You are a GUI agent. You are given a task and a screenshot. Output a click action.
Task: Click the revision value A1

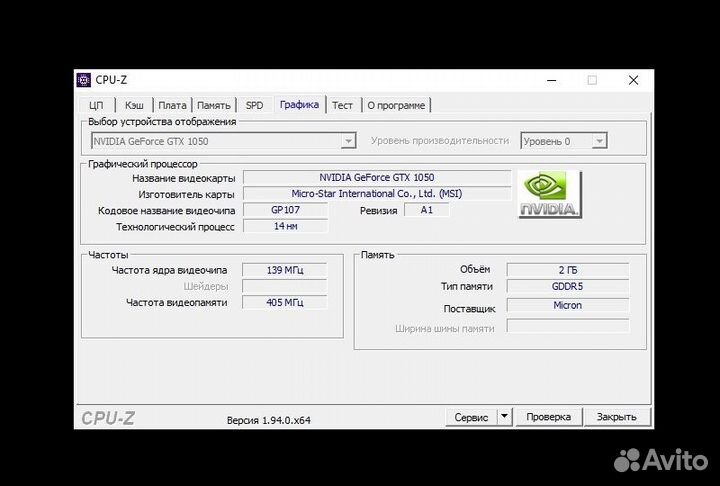(x=427, y=210)
